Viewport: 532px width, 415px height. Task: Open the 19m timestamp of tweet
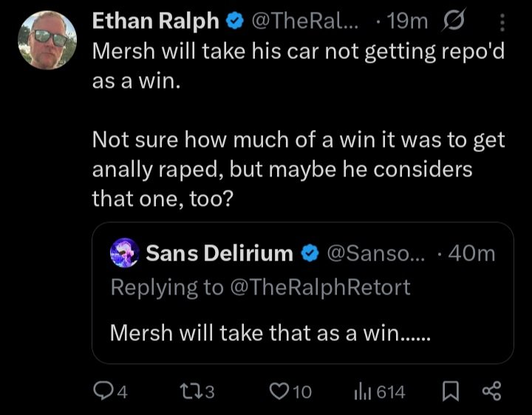(407, 21)
